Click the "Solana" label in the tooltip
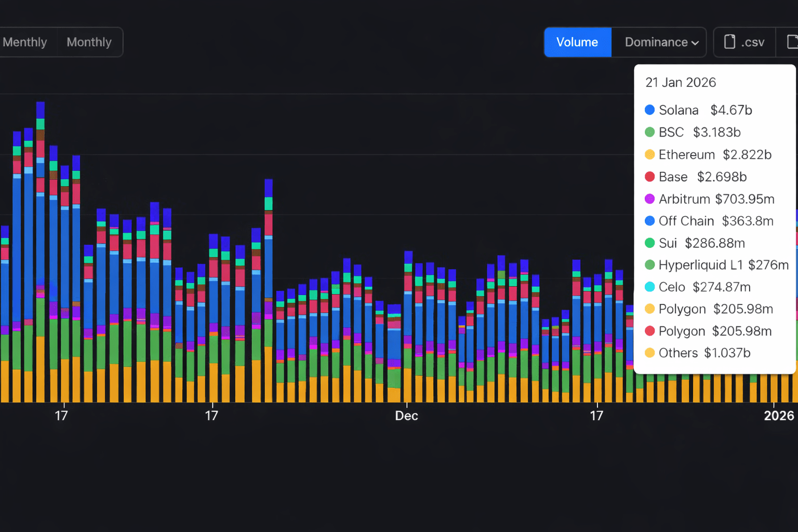Image resolution: width=798 pixels, height=532 pixels. tap(679, 110)
